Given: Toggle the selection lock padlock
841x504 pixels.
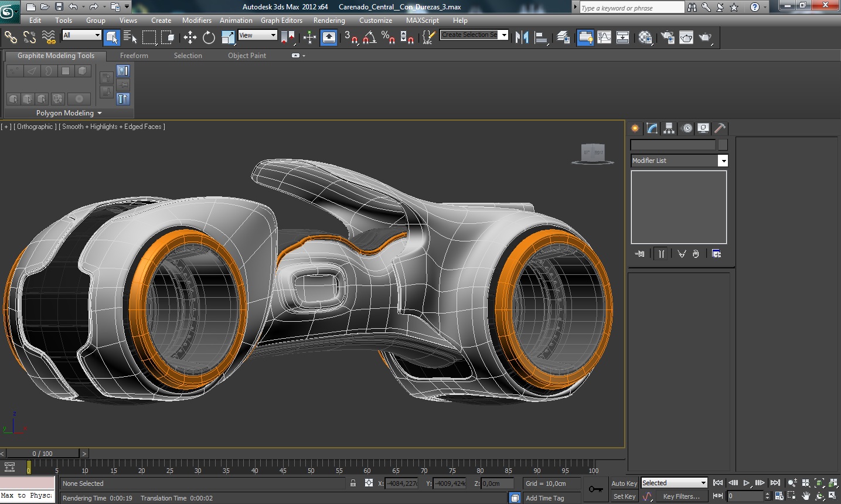Looking at the screenshot, I should [353, 483].
